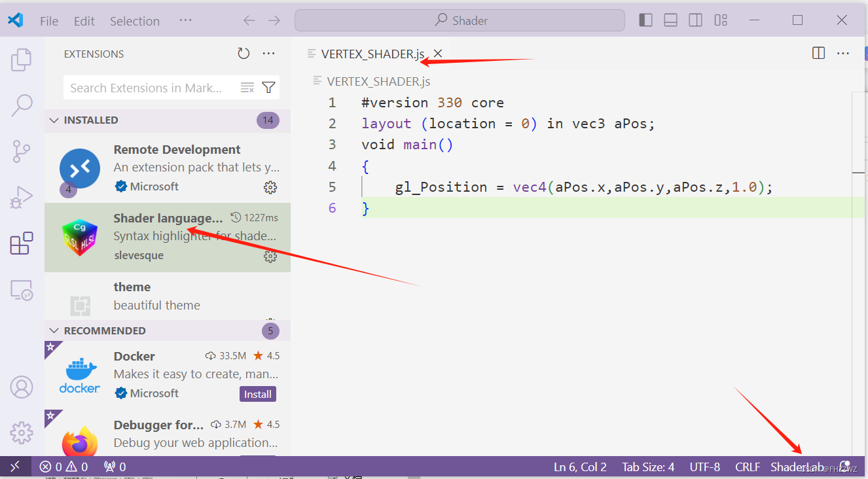Select Shader languages extension entry
Screen dimensions: 868x479
tap(167, 237)
